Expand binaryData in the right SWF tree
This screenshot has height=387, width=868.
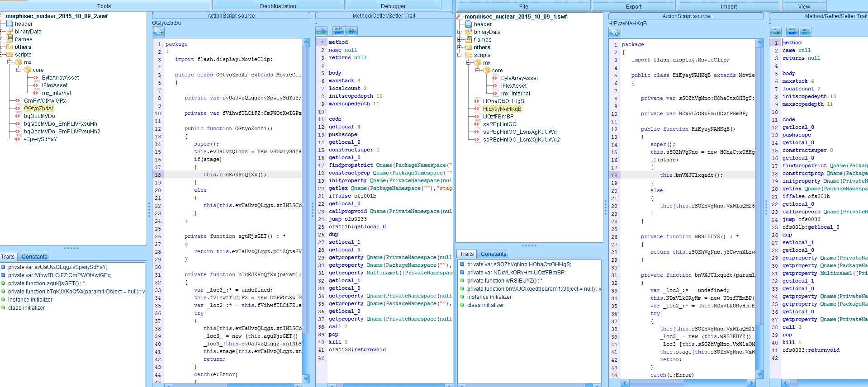tap(460, 32)
